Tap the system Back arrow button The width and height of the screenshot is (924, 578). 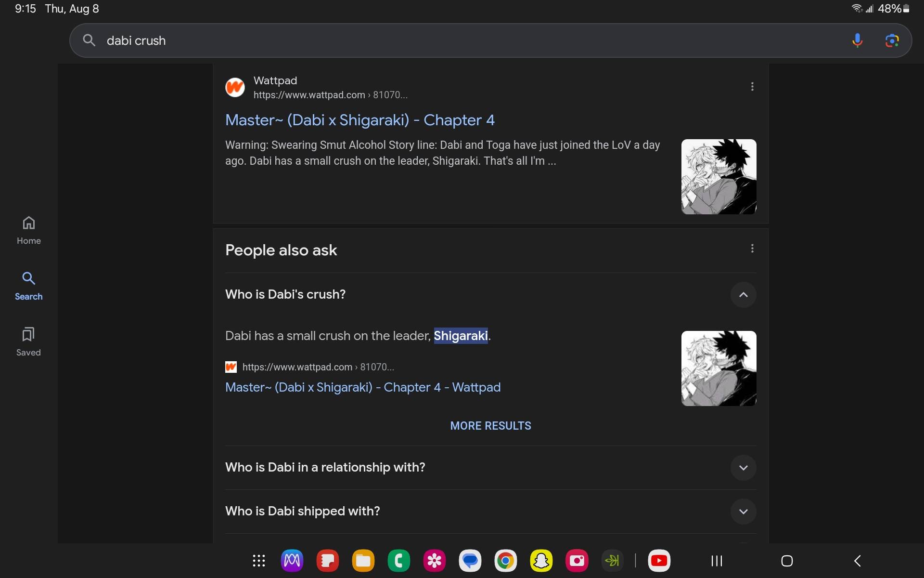coord(857,561)
